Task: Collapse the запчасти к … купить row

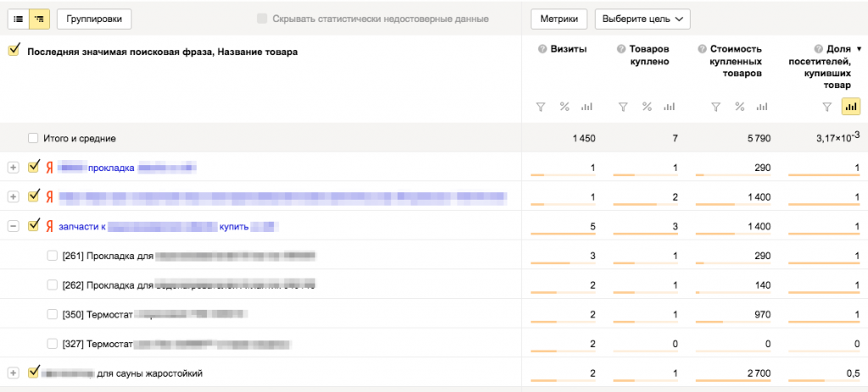Action: point(13,226)
